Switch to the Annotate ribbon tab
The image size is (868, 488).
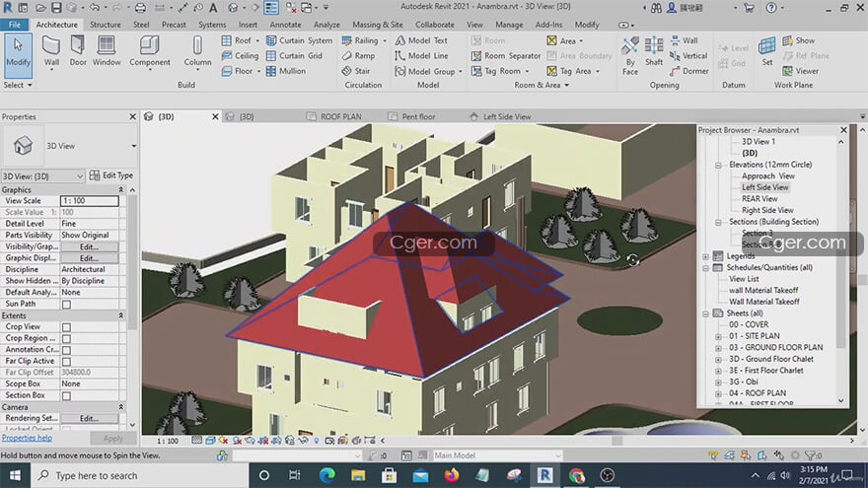286,25
